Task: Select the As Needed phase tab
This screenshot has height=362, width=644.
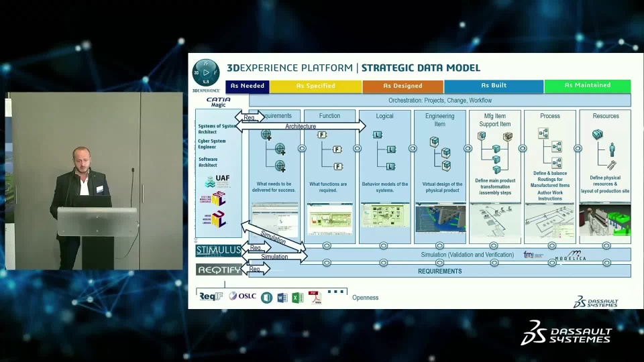Action: point(248,86)
